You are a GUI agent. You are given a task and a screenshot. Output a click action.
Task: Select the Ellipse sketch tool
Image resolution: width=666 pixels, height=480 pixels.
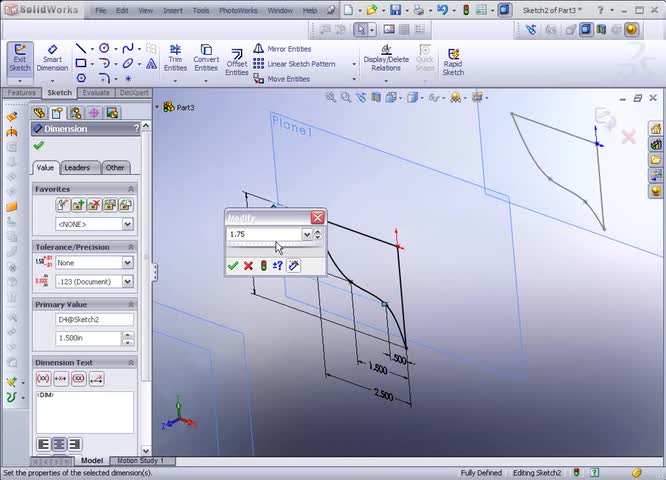point(127,64)
